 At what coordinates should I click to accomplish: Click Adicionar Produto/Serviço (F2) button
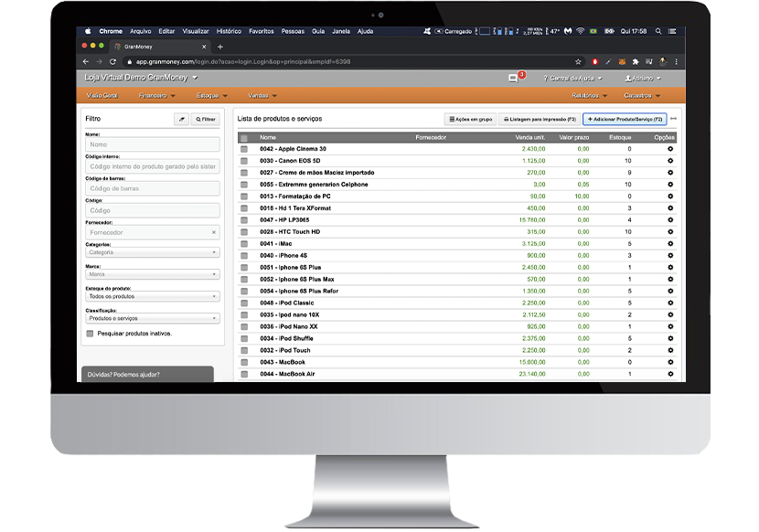625,119
